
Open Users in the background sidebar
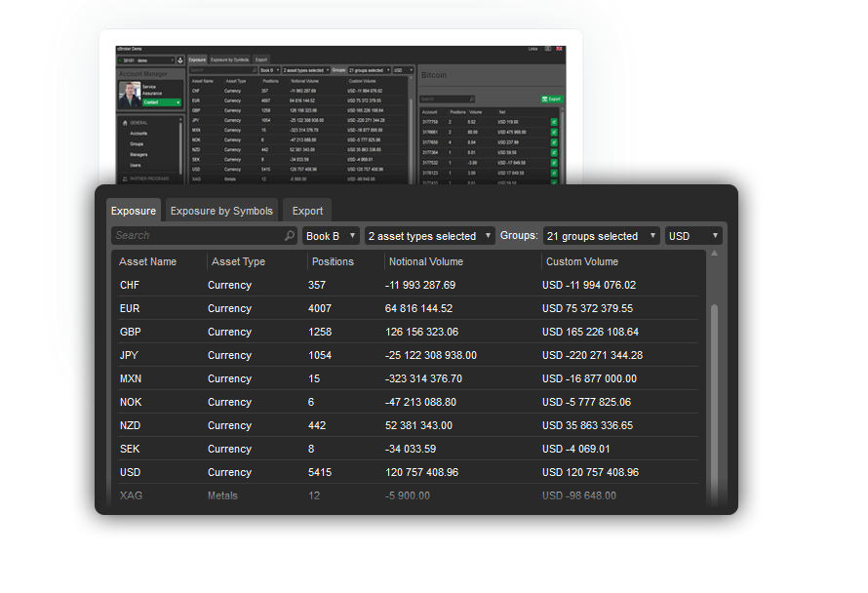(x=135, y=165)
